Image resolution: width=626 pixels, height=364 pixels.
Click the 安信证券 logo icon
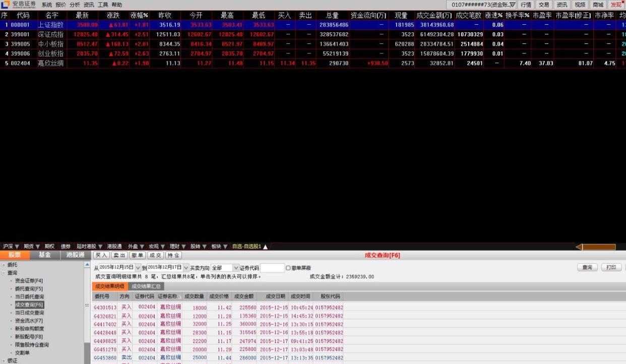click(6, 5)
